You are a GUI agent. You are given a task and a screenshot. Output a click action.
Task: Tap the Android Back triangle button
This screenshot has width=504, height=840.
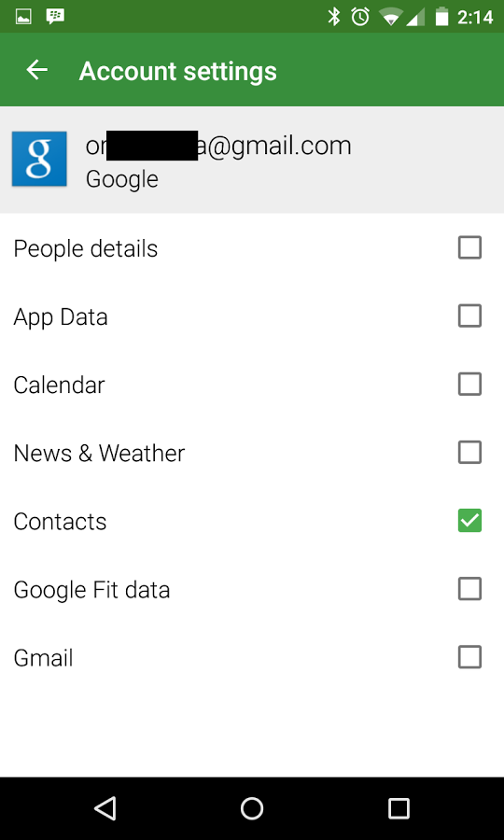[105, 808]
